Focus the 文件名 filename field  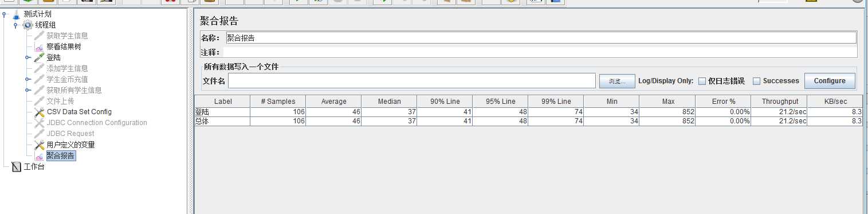tap(412, 81)
